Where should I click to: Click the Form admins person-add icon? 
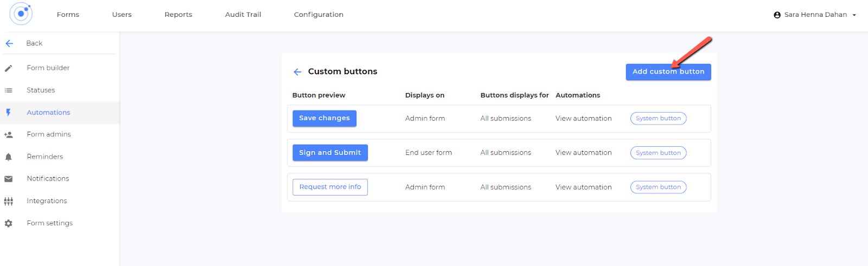click(x=9, y=135)
